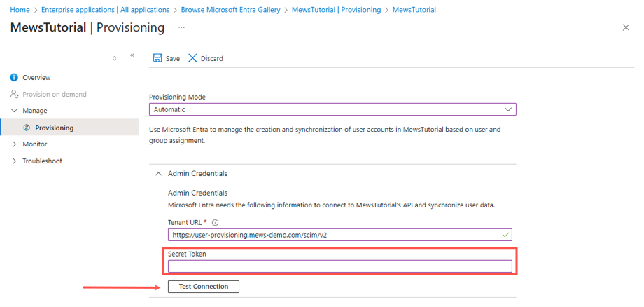Viewport: 644px width, 307px height.
Task: Open Enterprise applications | All applications breadcrumb
Action: [105, 9]
